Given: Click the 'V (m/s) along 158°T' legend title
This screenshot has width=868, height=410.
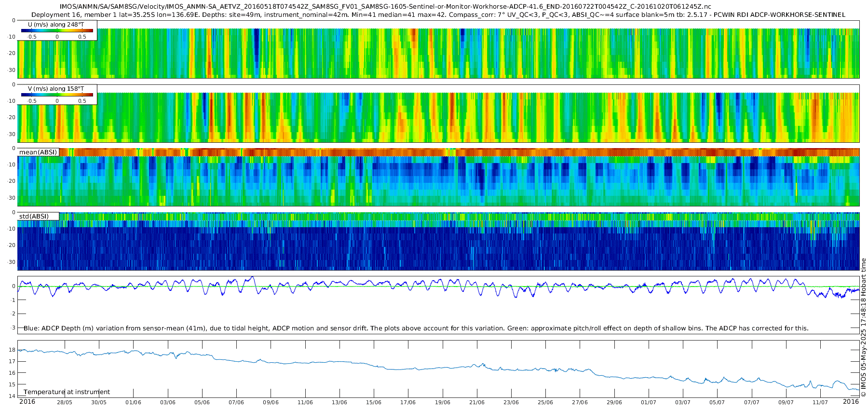Looking at the screenshot, I should pyautogui.click(x=56, y=88).
